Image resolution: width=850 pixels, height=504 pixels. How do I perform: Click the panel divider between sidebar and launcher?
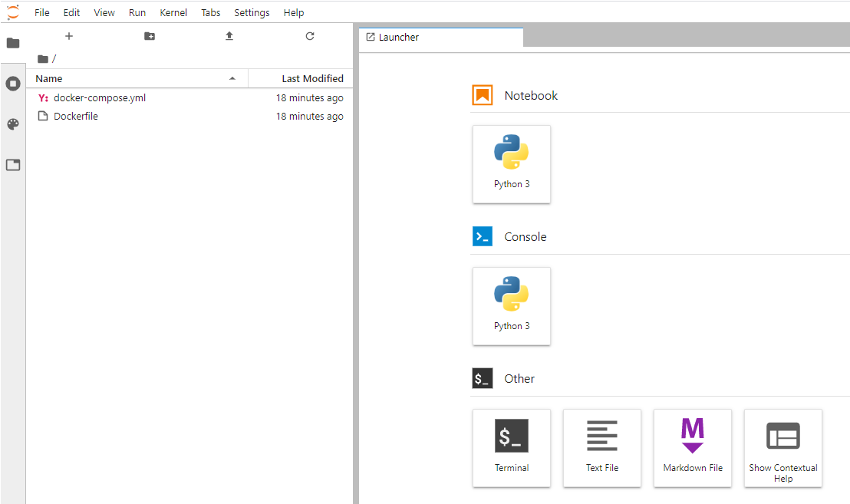click(x=356, y=263)
